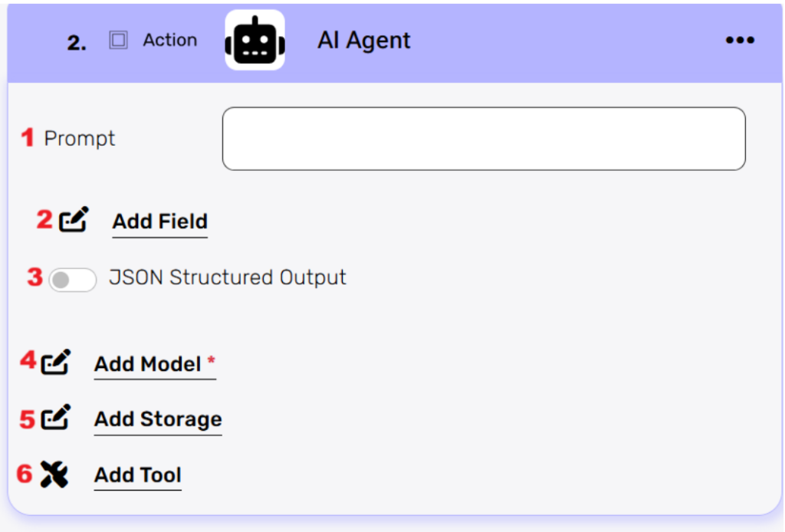The height and width of the screenshot is (532, 785).
Task: Click the edit icon beside Add Field
Action: tap(74, 220)
